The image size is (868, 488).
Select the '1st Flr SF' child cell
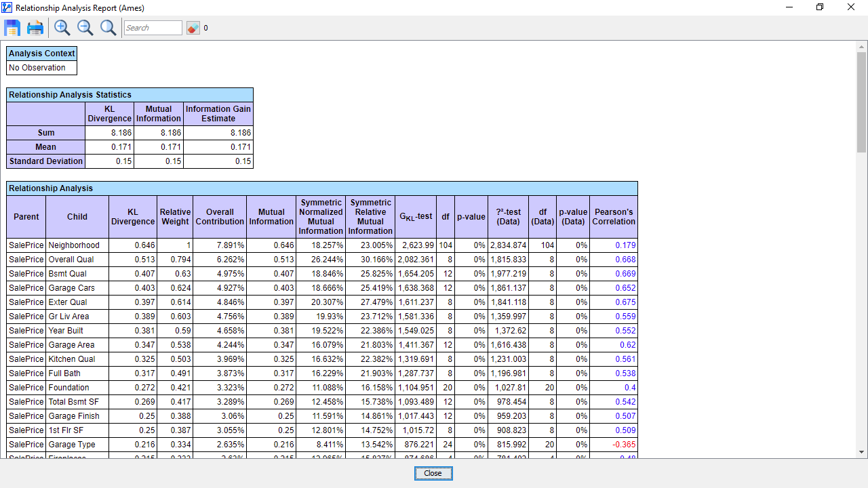pyautogui.click(x=77, y=430)
